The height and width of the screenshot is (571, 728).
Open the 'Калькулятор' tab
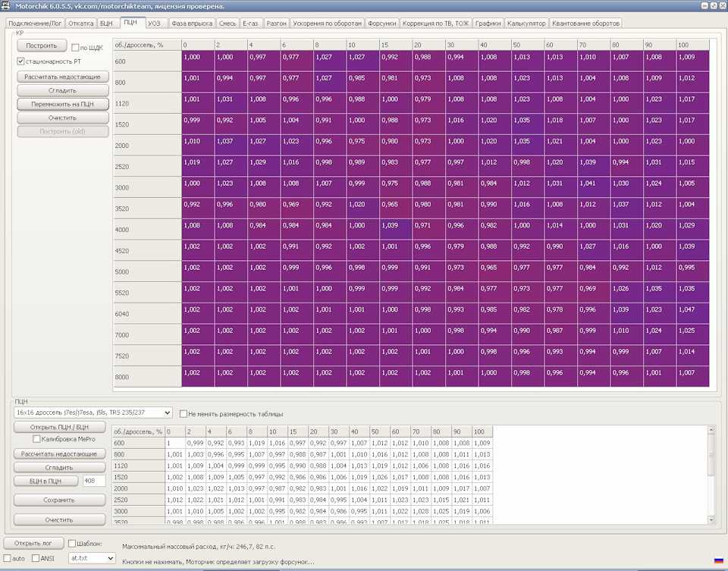[526, 24]
